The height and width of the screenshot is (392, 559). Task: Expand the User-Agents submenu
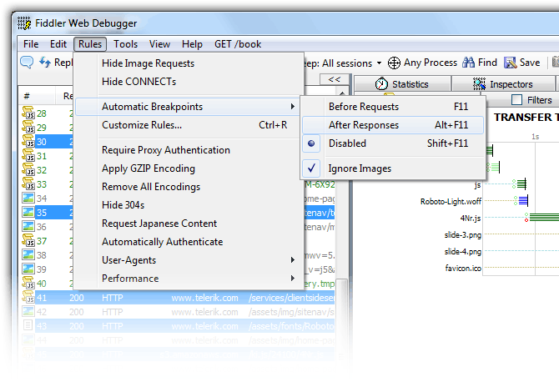(x=189, y=260)
